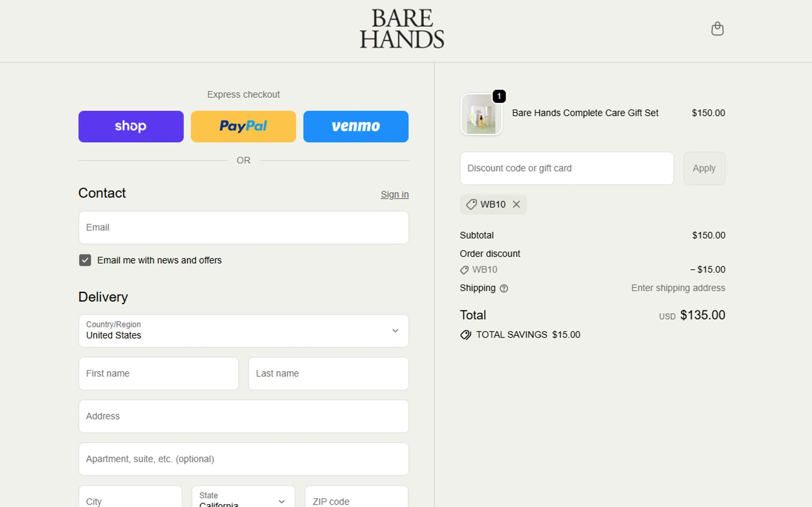
Task: Click the TOTAL SAVINGS $15.00 text
Action: 528,335
